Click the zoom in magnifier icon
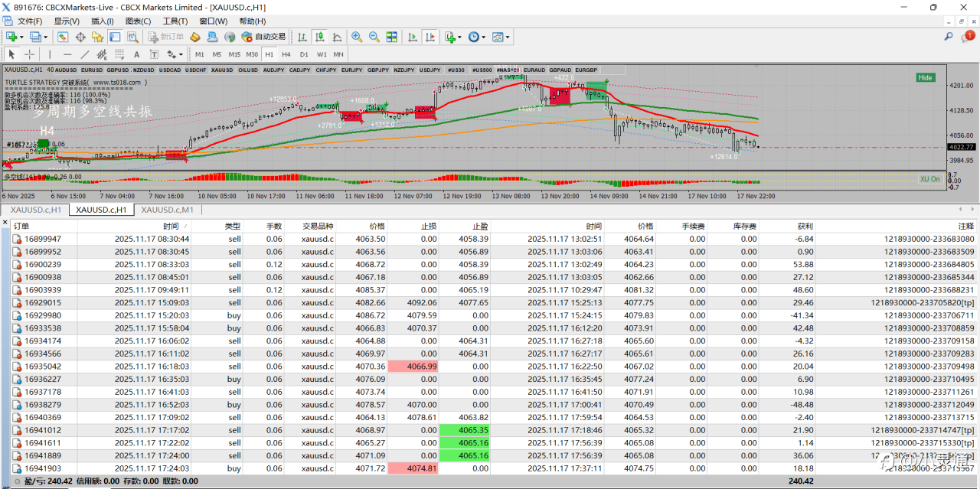The image size is (980, 489). pos(357,37)
